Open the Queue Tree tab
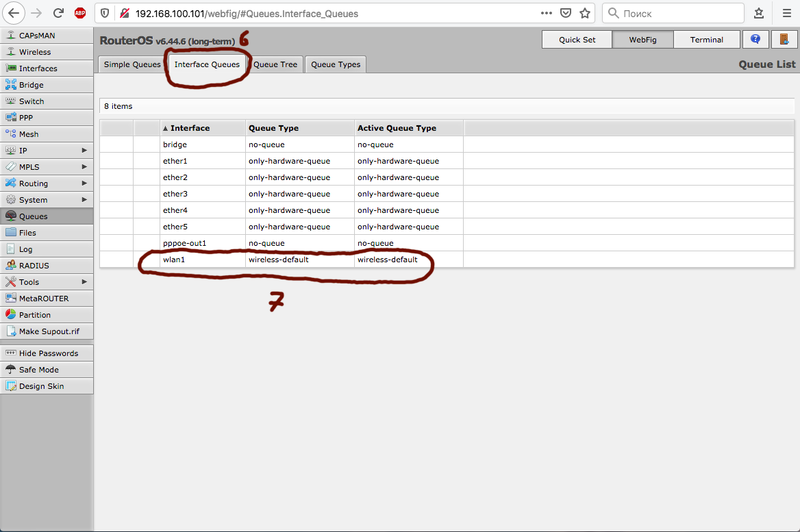Image resolution: width=800 pixels, height=532 pixels. [275, 64]
